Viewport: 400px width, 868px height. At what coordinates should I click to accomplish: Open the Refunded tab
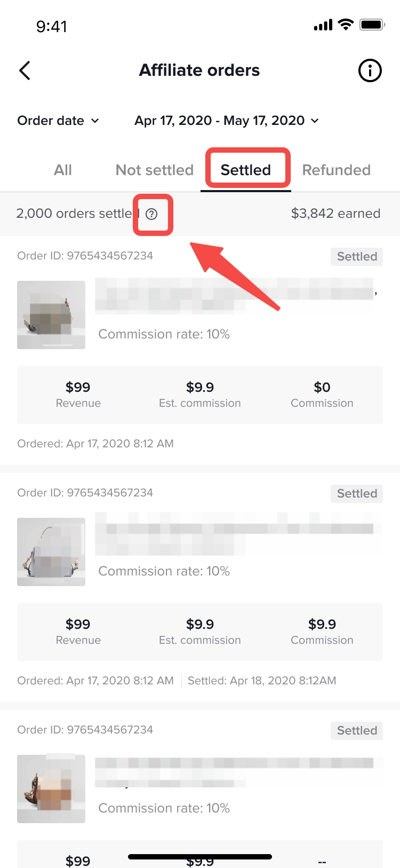tap(336, 170)
